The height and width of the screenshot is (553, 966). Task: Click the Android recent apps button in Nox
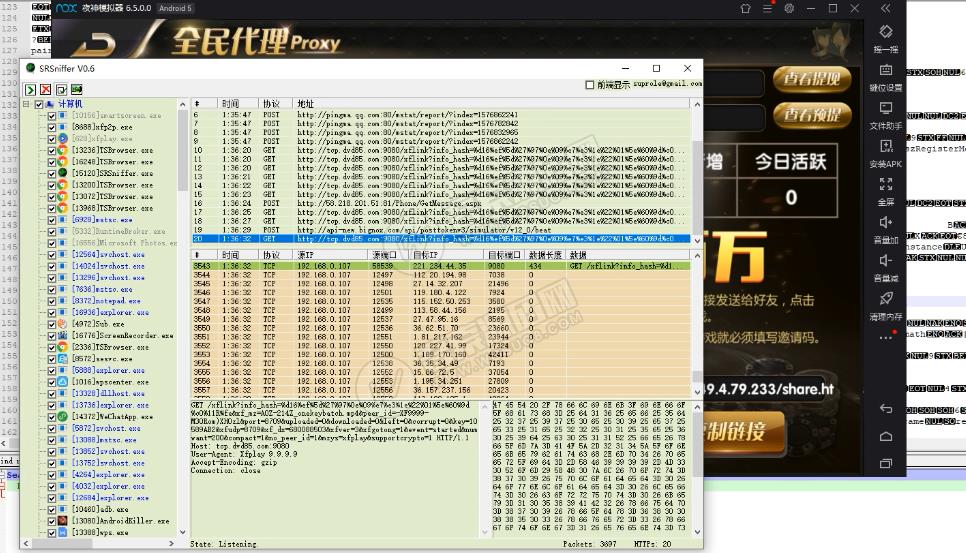click(885, 463)
